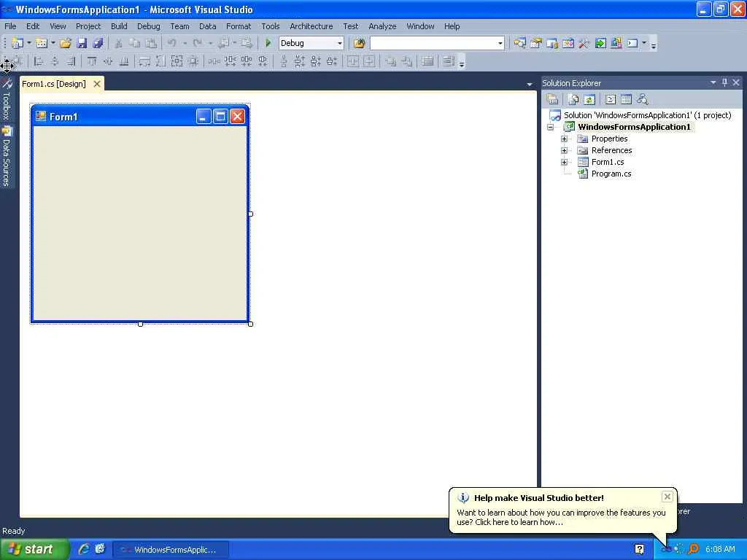The height and width of the screenshot is (560, 747).
Task: Open the Command Window dropdown arrow
Action: [644, 43]
